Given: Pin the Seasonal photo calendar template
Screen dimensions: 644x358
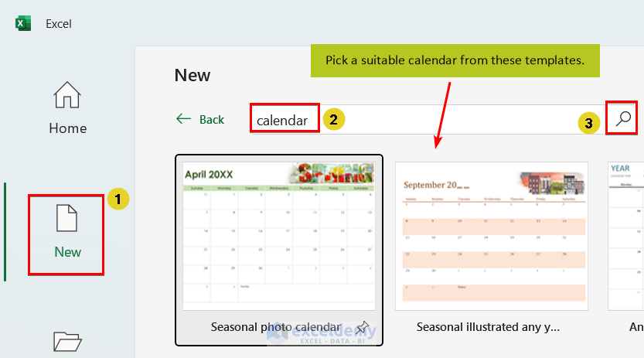Looking at the screenshot, I should [362, 328].
